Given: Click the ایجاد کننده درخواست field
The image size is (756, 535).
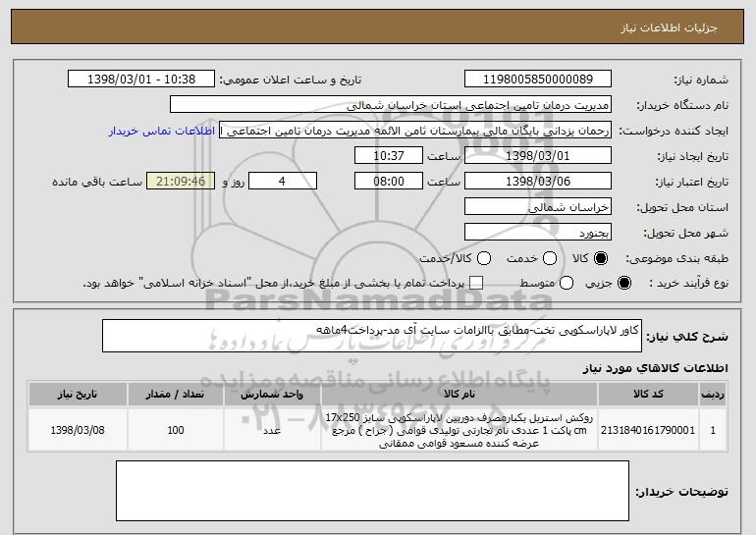Looking at the screenshot, I should (415, 131).
